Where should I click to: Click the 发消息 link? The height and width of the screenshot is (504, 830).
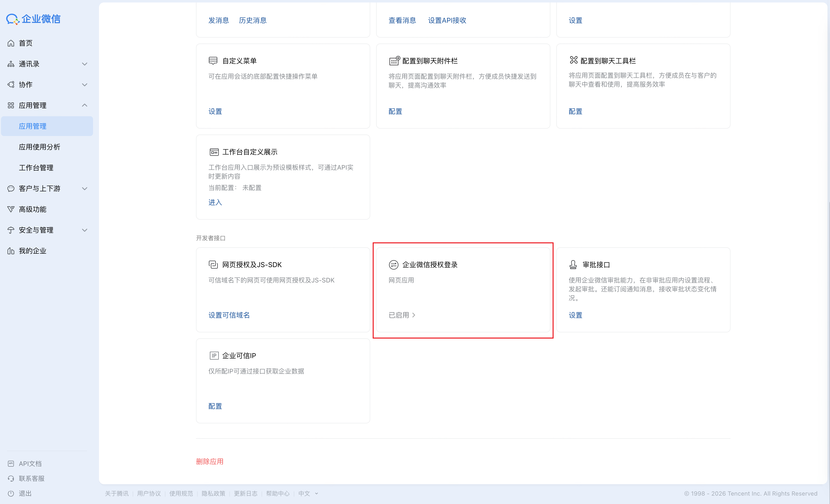click(x=219, y=20)
